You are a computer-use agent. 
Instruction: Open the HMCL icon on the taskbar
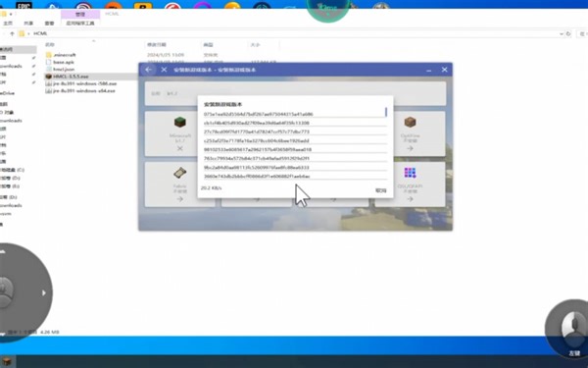coord(7,362)
